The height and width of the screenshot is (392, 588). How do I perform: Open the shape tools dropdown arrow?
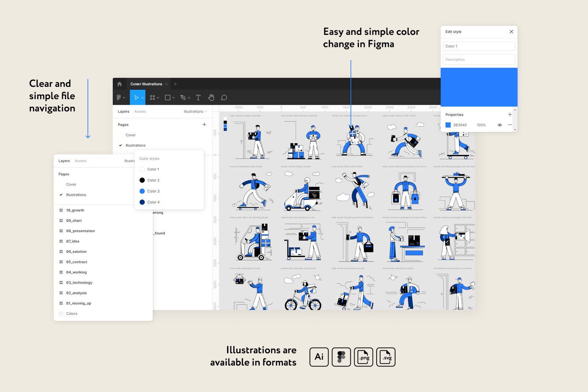173,98
